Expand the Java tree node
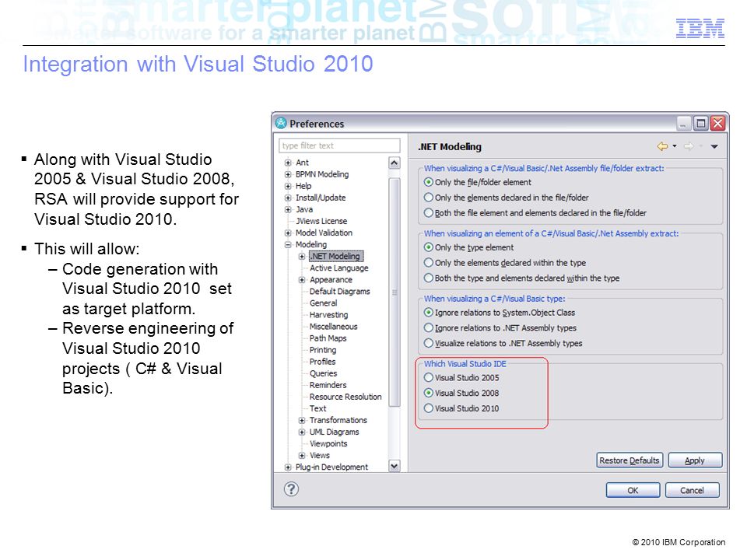 288,209
